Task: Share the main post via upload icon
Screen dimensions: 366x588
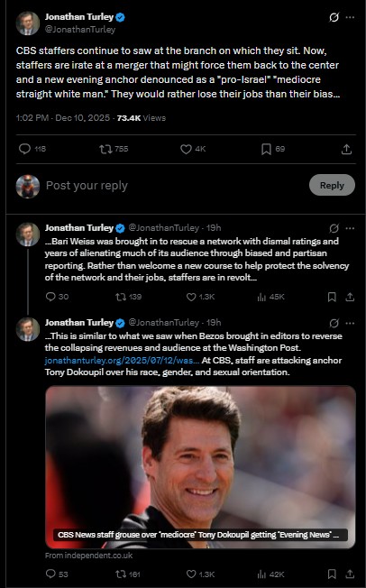Action: click(x=346, y=149)
